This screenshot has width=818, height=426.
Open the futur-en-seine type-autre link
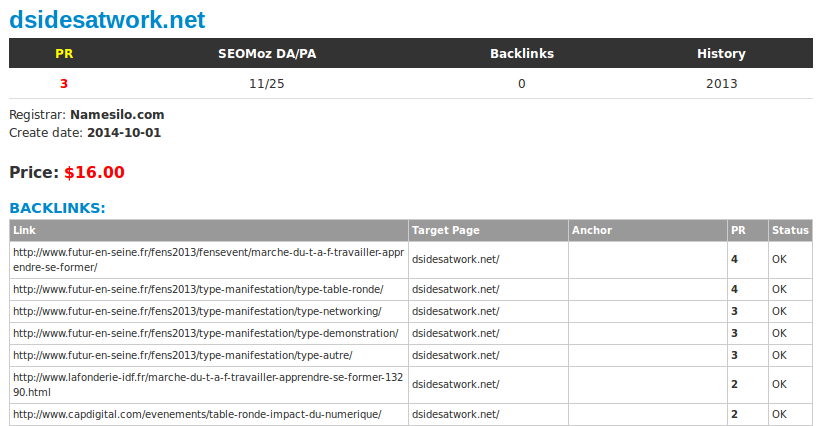[x=183, y=355]
